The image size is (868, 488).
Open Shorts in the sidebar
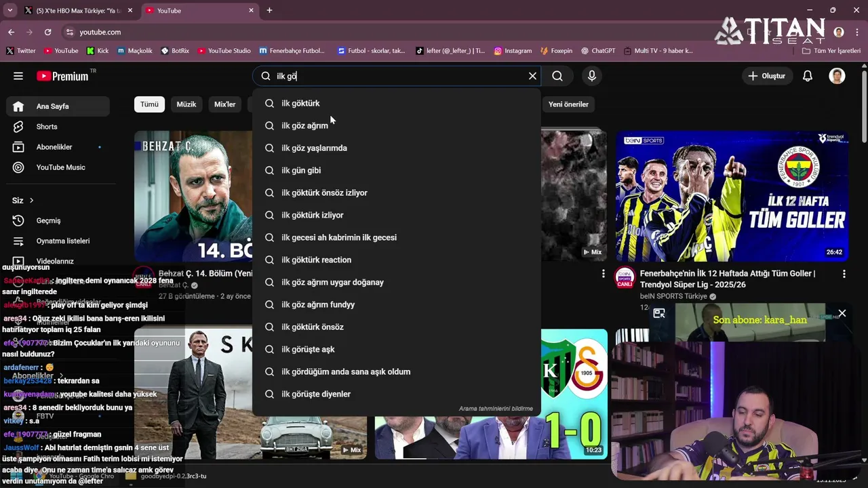[x=58, y=127]
